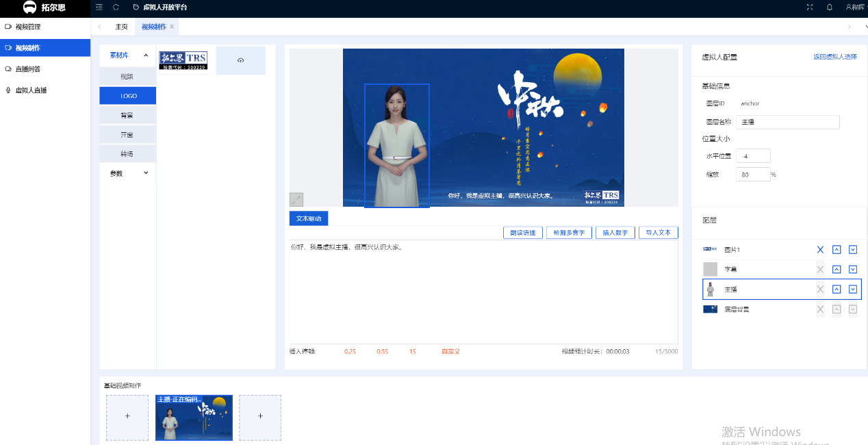The image size is (868, 445).
Task: Collapse the sidebar with the menu fold icon
Action: 99,7
